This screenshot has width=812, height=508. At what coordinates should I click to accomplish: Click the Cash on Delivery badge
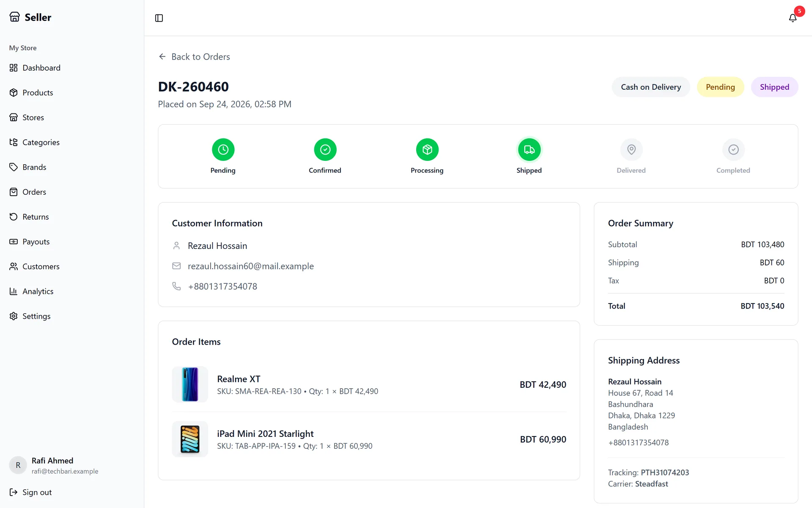click(651, 87)
